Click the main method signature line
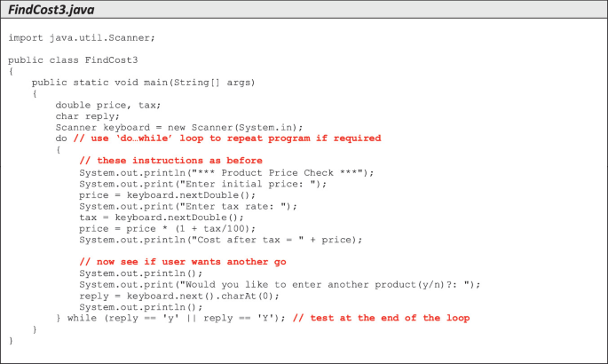 tap(143, 82)
